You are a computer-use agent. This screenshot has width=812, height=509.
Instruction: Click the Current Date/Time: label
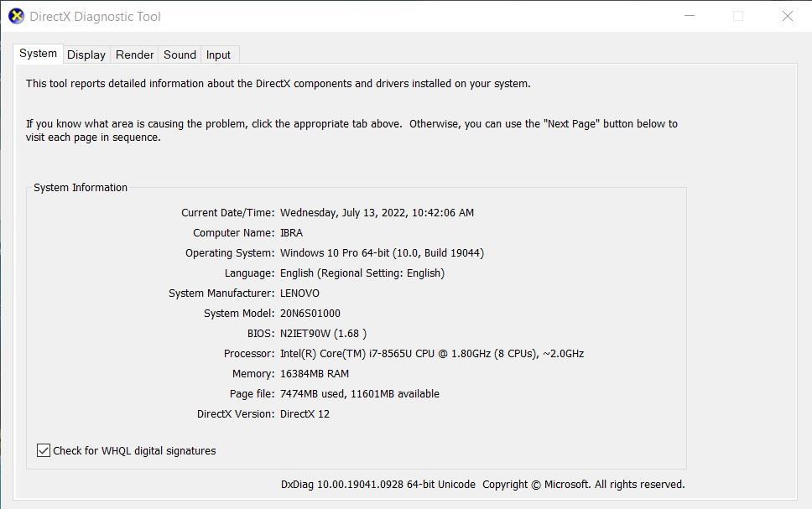pos(228,213)
